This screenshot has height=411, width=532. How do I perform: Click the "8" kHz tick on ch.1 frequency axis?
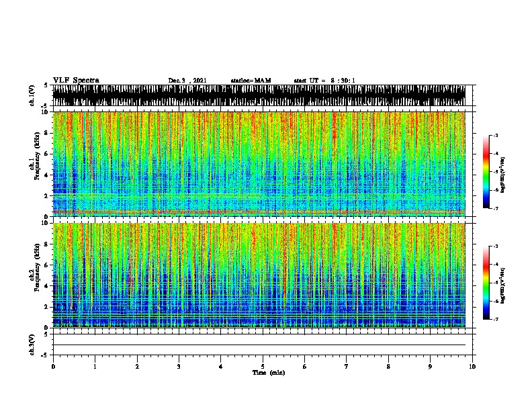click(x=46, y=133)
